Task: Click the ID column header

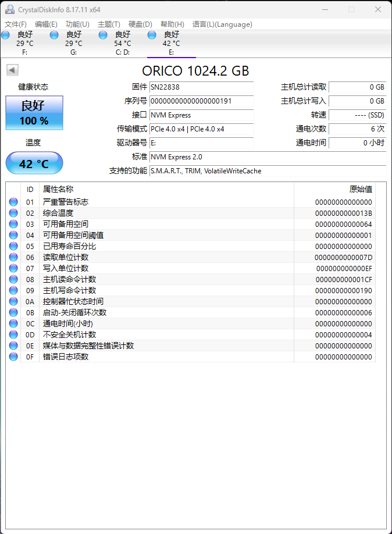Action: [30, 190]
